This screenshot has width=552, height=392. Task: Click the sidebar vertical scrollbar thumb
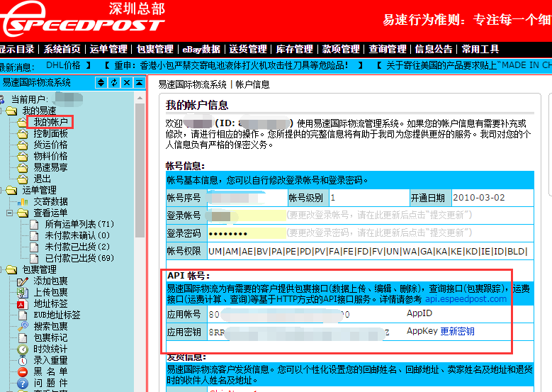(140, 170)
